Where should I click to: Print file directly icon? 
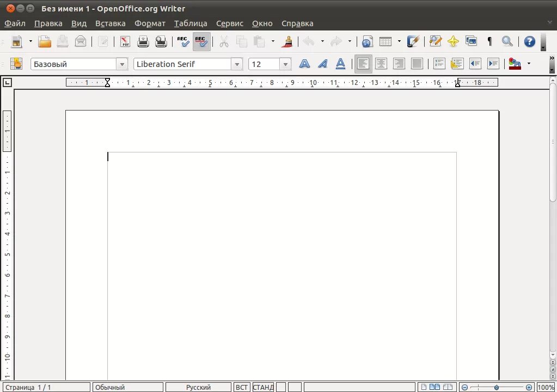pos(143,41)
